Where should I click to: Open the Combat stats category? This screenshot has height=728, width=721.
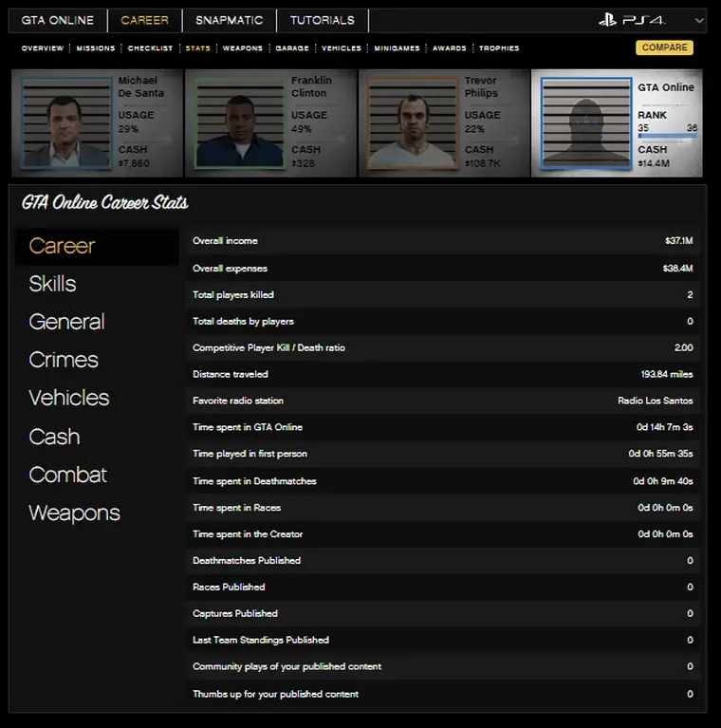pyautogui.click(x=67, y=475)
